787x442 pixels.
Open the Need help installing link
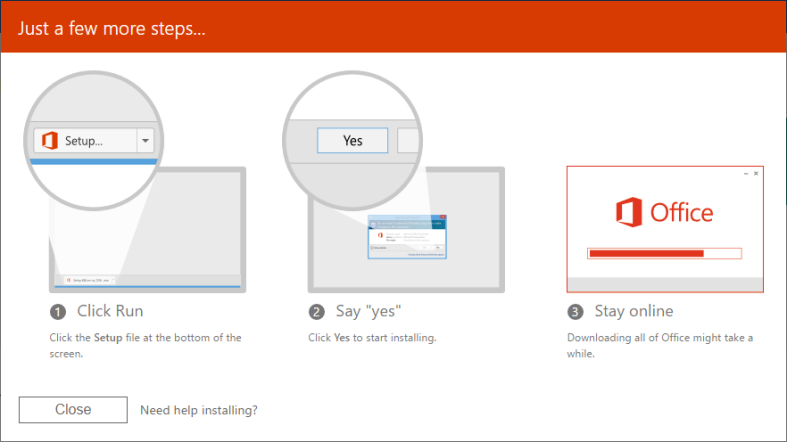pyautogui.click(x=199, y=410)
